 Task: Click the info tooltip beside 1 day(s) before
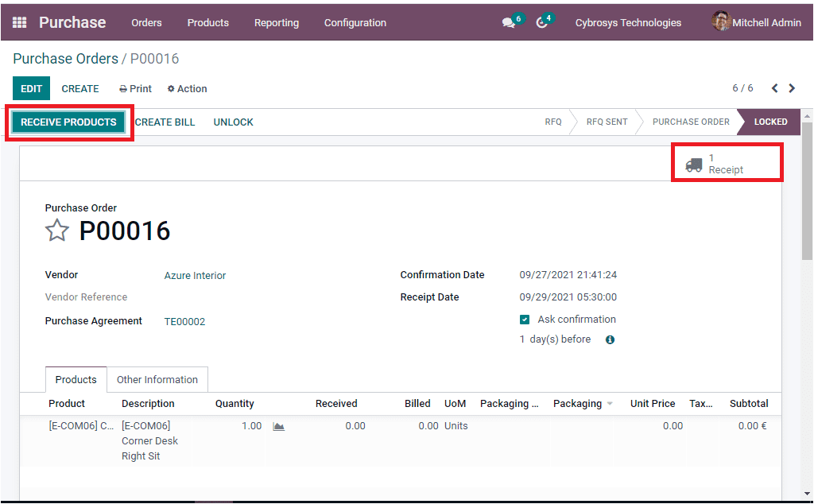[x=608, y=339]
